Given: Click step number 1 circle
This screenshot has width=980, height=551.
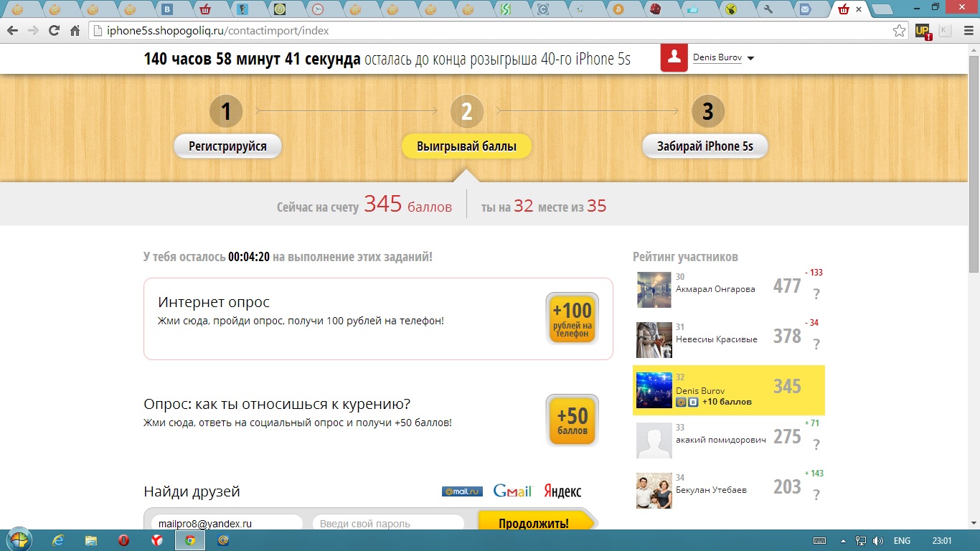Looking at the screenshot, I should 226,111.
